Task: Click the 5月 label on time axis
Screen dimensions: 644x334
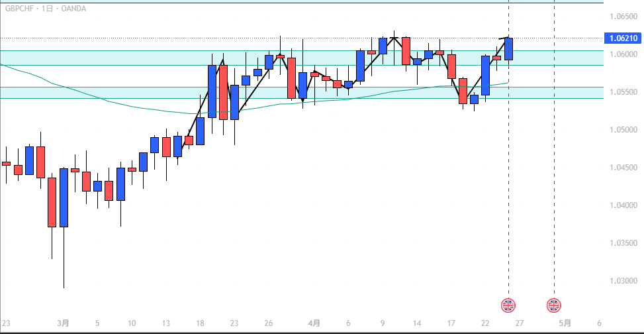Action: [565, 323]
